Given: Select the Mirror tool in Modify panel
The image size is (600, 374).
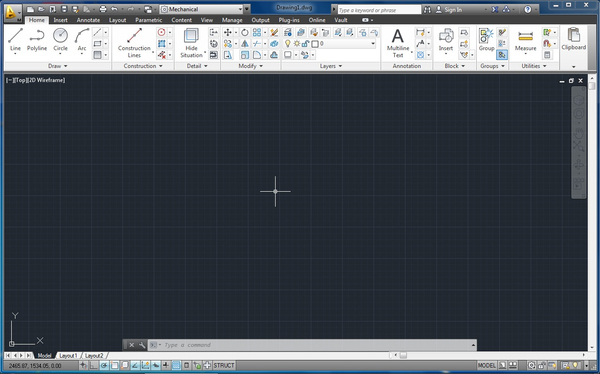Looking at the screenshot, I should point(245,44).
